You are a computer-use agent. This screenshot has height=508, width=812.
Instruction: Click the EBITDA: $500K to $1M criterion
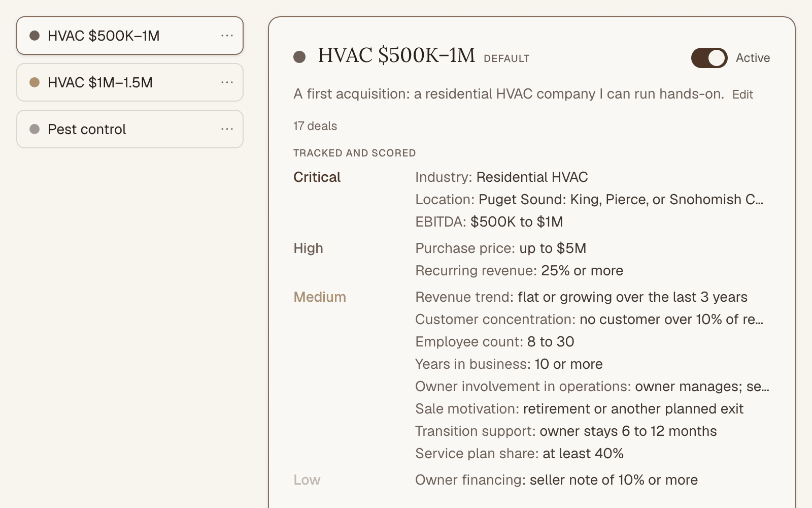point(489,222)
